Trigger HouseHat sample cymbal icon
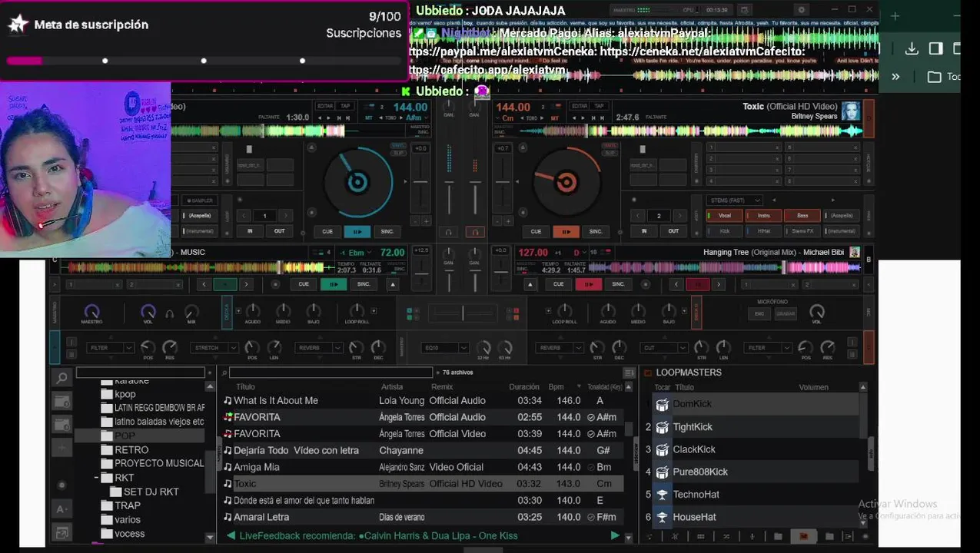The width and height of the screenshot is (980, 553). tap(662, 517)
